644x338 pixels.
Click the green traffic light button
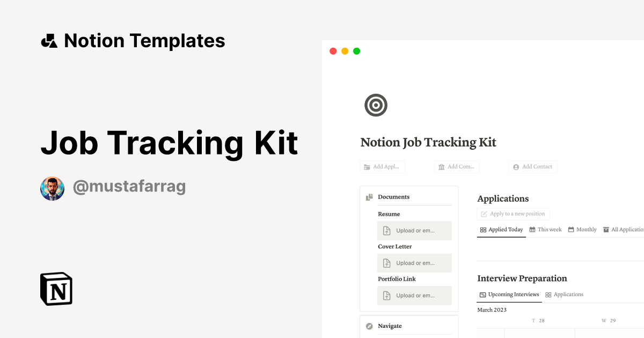pos(356,51)
